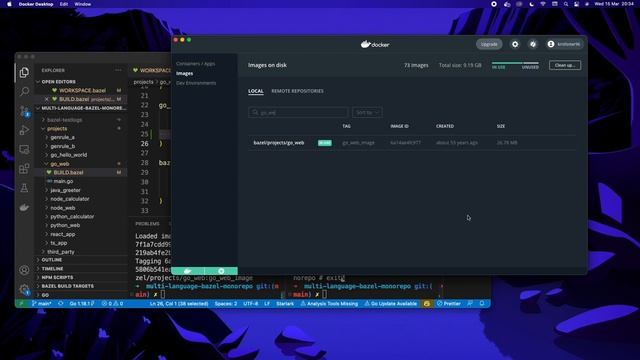Click the Docker whale logo in title bar
This screenshot has width=640, height=360.
point(375,44)
